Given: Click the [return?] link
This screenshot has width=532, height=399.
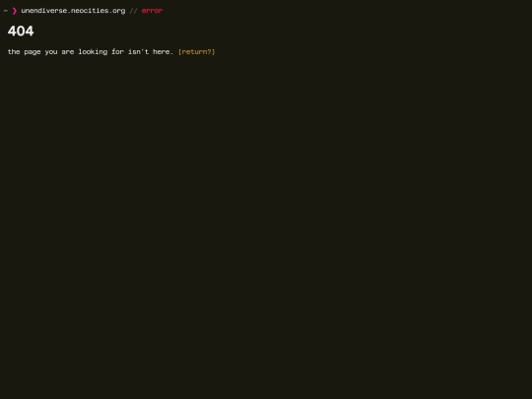Looking at the screenshot, I should click(196, 52).
